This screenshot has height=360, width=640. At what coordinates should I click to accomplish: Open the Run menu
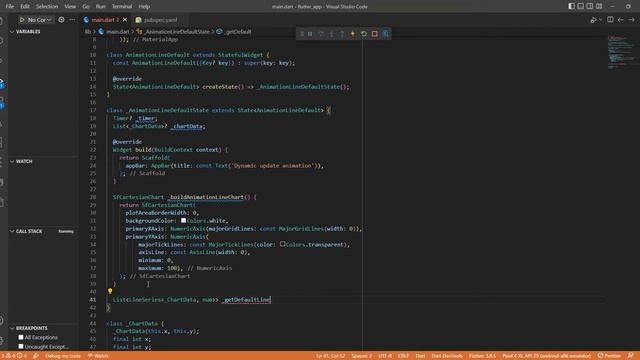coord(100,7)
